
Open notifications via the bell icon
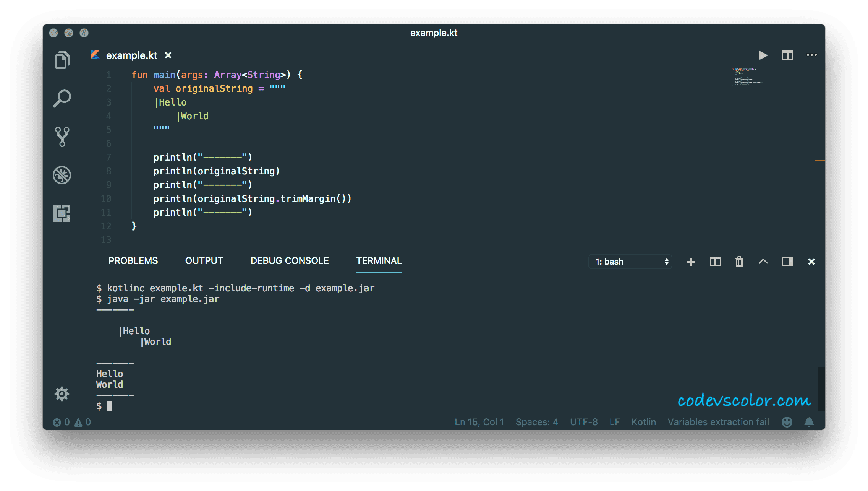[x=808, y=422]
